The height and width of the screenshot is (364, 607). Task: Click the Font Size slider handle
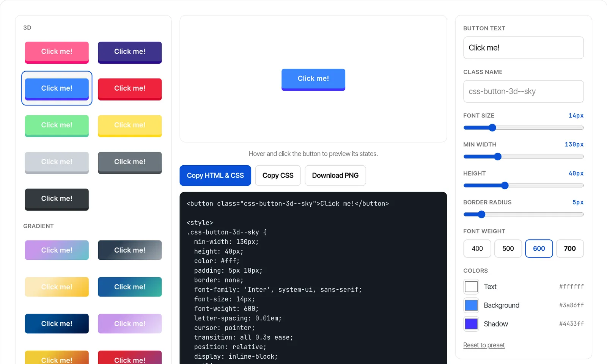point(492,128)
